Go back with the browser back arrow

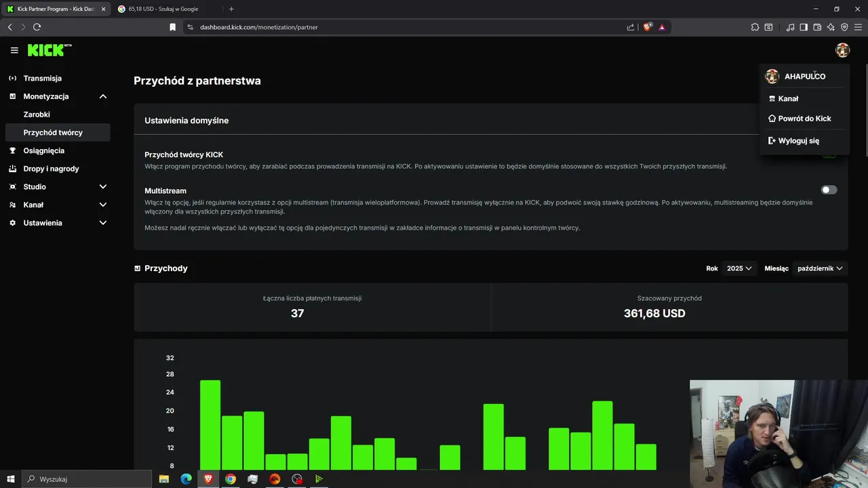(x=9, y=27)
